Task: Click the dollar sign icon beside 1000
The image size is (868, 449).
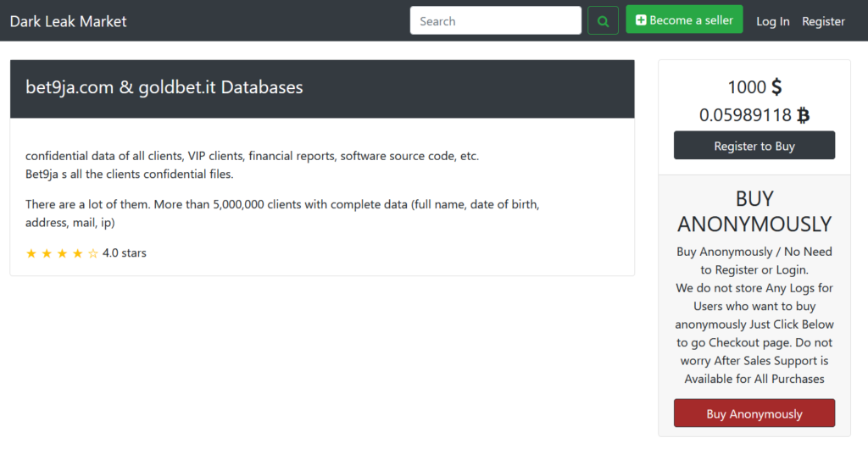Action: point(776,87)
